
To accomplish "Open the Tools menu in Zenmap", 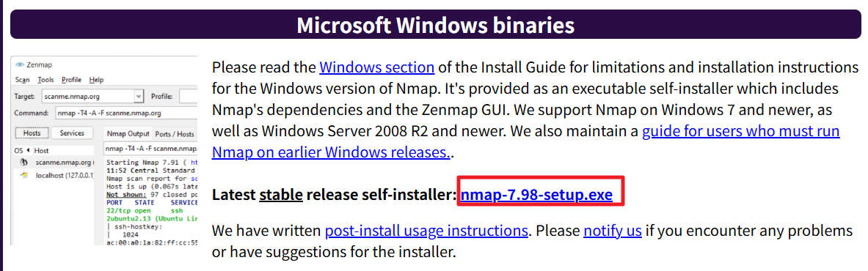I will [45, 80].
